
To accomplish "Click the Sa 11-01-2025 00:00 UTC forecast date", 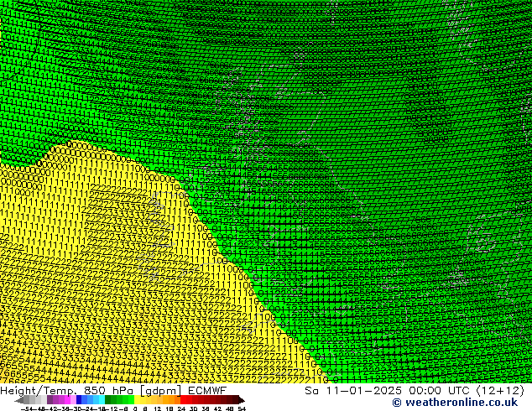I will (x=415, y=390).
